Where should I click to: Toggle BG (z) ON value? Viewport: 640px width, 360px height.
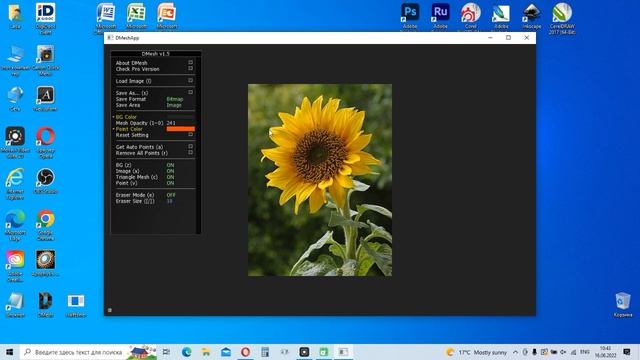pos(170,165)
